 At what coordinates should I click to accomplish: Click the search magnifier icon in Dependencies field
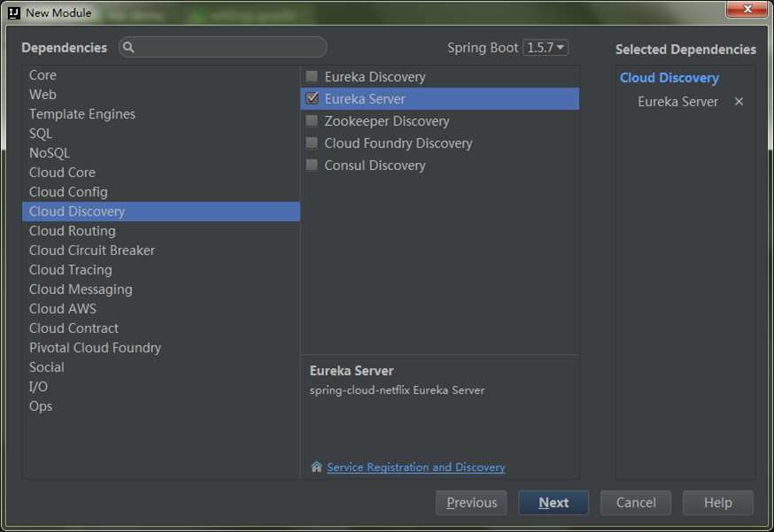tap(128, 48)
